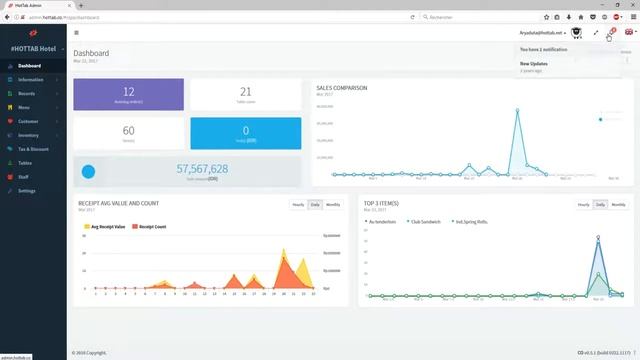Click the 21 tables card

point(246,94)
